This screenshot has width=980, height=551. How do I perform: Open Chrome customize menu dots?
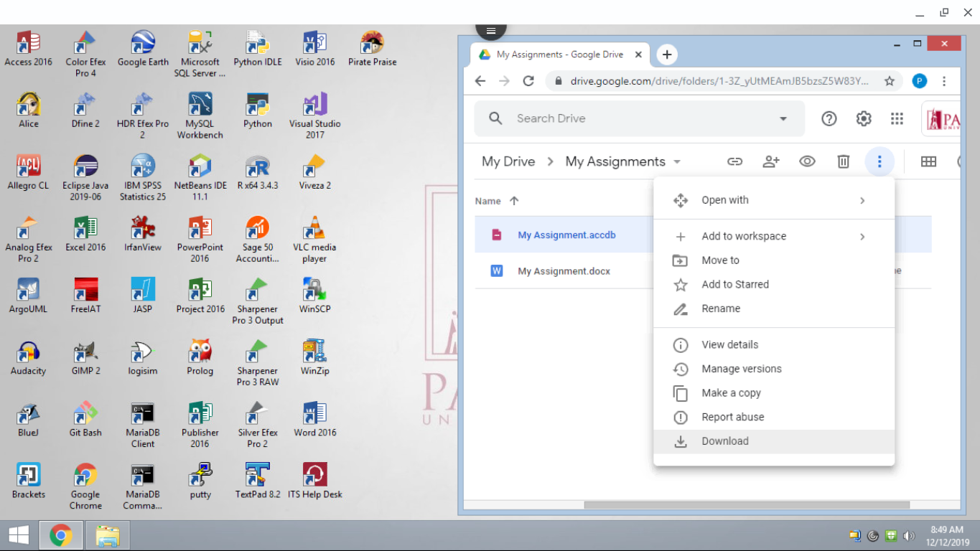pyautogui.click(x=944, y=81)
